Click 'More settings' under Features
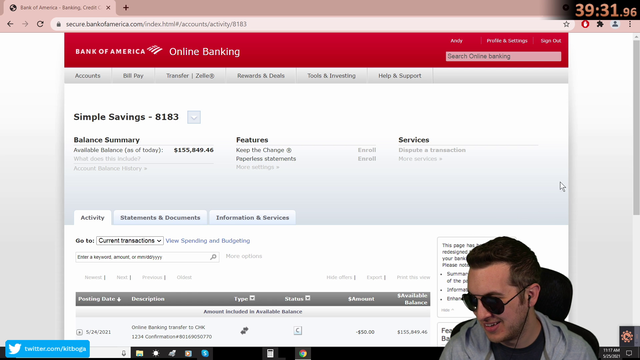The height and width of the screenshot is (360, 640). coord(258,167)
